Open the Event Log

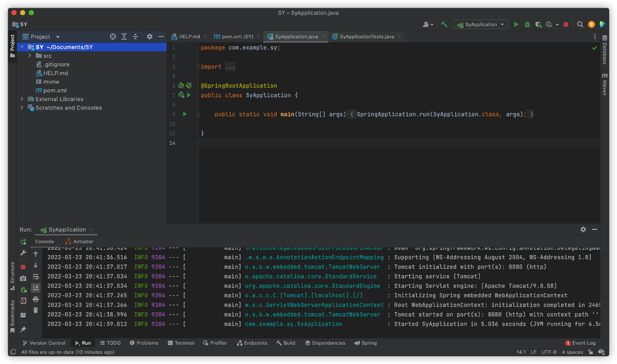pyautogui.click(x=580, y=343)
